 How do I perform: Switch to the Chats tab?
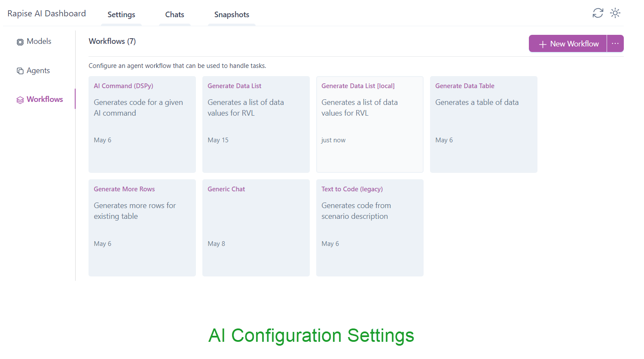174,15
